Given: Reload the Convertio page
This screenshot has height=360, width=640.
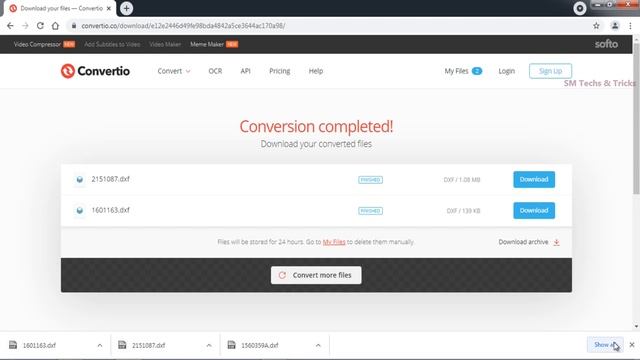Looking at the screenshot, I should pyautogui.click(x=40, y=26).
